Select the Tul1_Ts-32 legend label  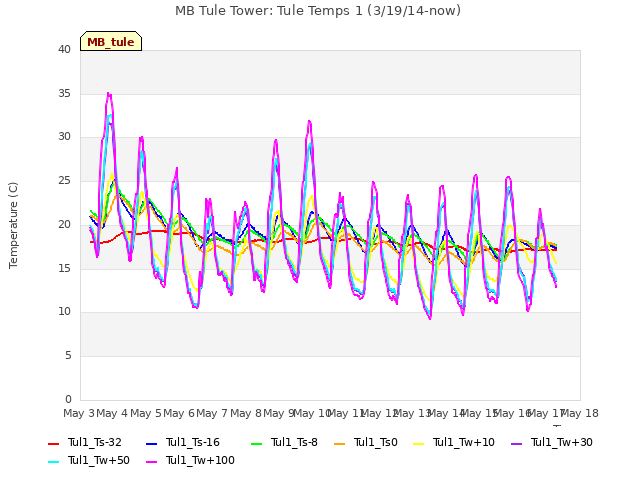pos(95,442)
